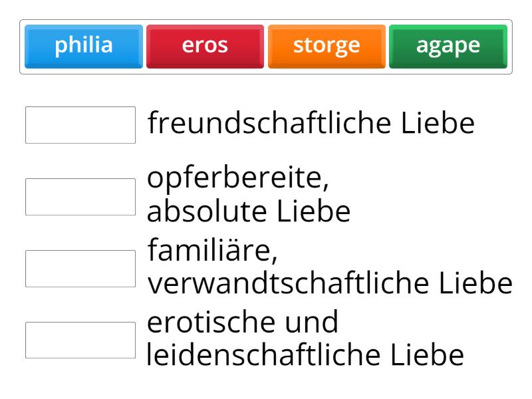Click the blue color tile in the word bank
This screenshot has width=532, height=399.
(84, 47)
